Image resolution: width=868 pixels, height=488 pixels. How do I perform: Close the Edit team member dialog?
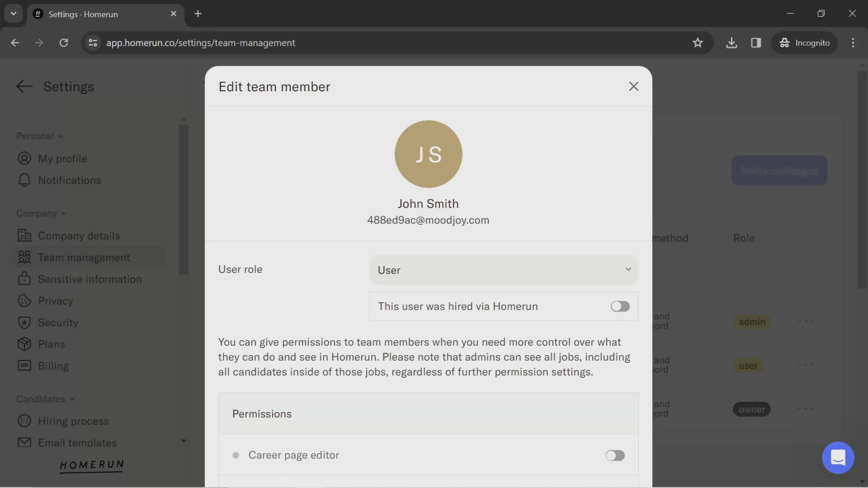pos(633,87)
